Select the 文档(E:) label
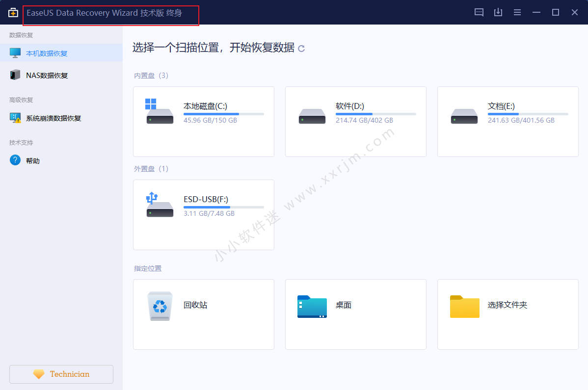This screenshot has height=390, width=588. (502, 106)
